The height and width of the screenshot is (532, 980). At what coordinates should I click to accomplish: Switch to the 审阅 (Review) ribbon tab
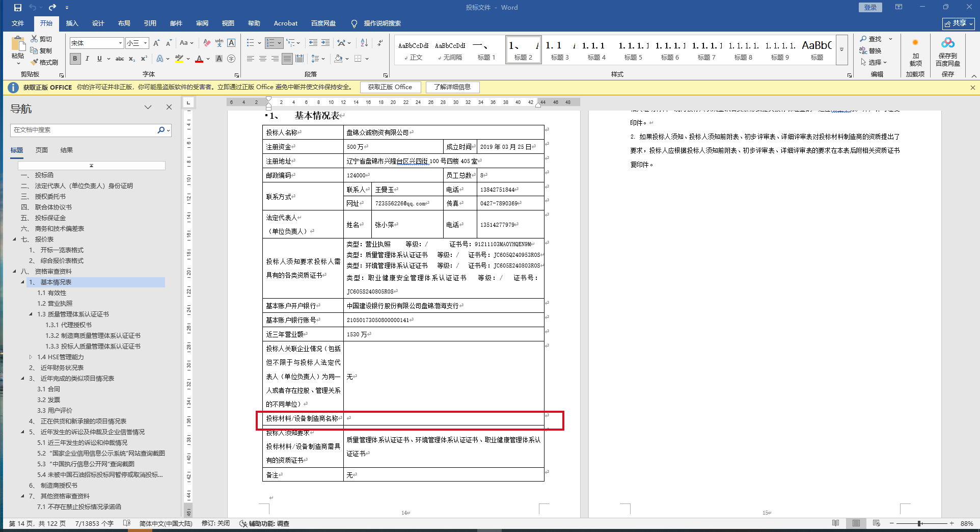click(202, 23)
